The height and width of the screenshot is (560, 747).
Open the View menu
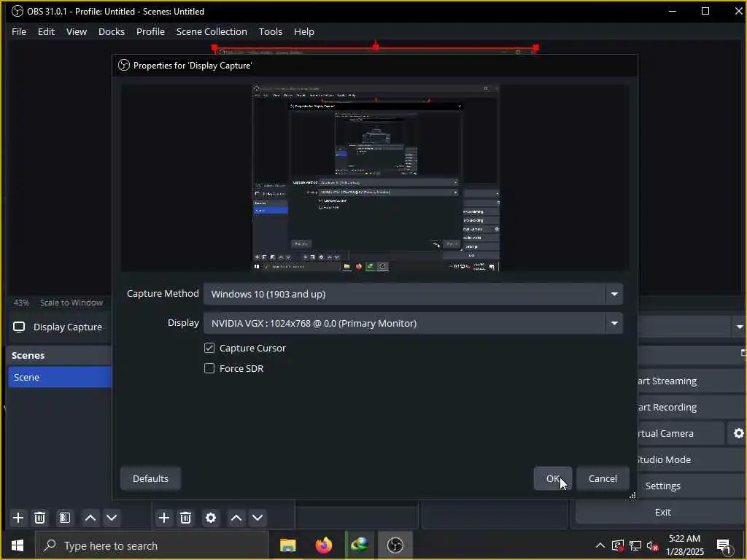(76, 31)
